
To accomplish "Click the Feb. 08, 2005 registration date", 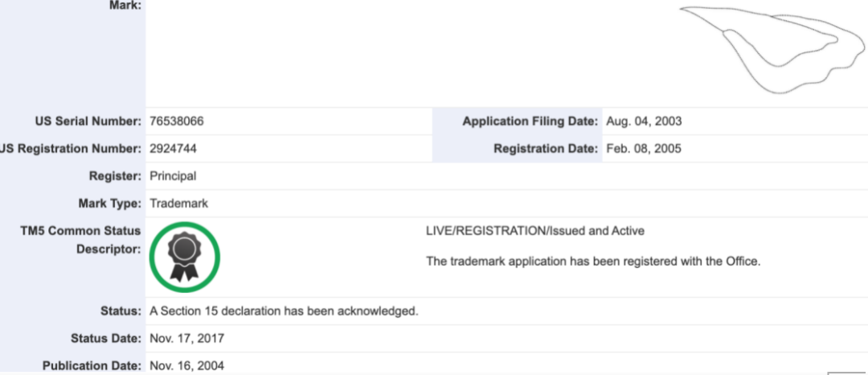I will tap(644, 149).
